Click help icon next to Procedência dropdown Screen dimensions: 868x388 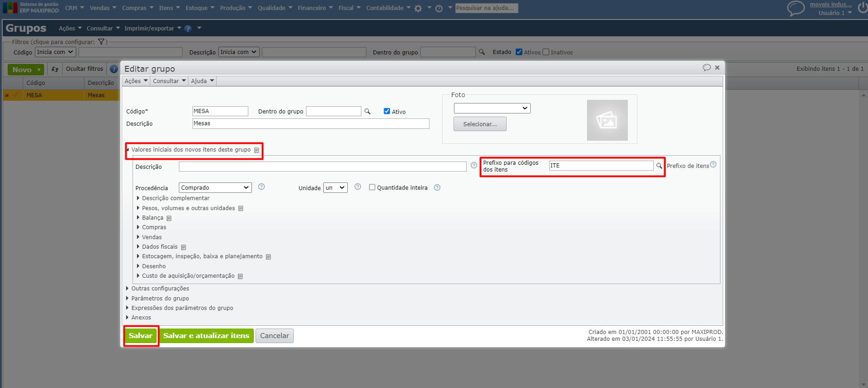(x=261, y=187)
